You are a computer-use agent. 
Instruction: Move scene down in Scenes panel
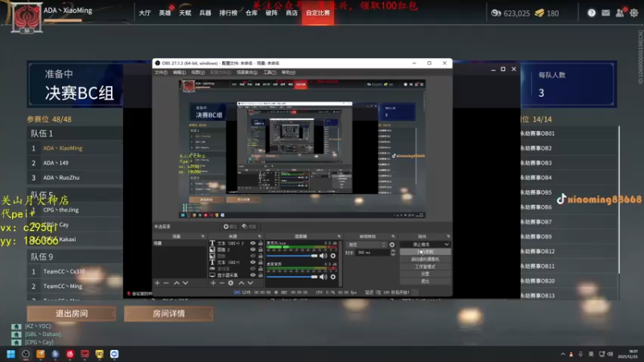tap(186, 283)
